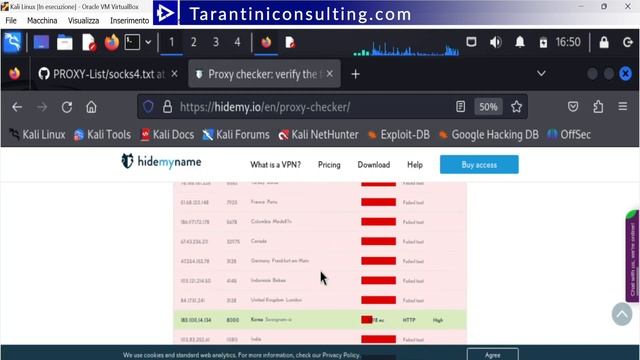This screenshot has width=640, height=360.
Task: Click the Firefox view icon beside tabs
Action: [x=15, y=74]
